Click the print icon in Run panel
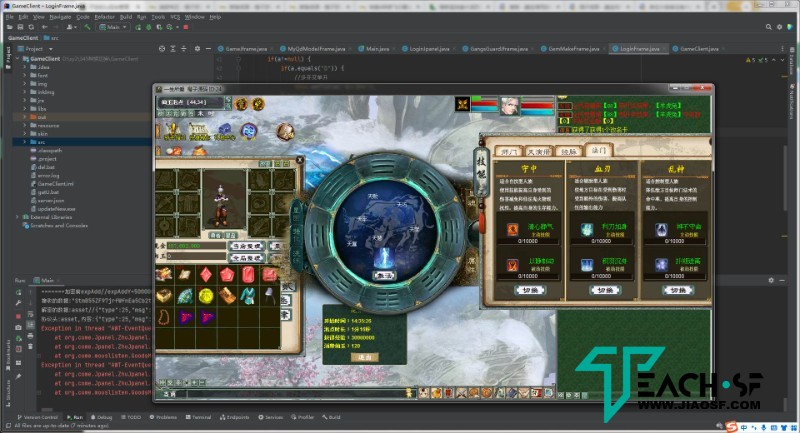The height and width of the screenshot is (433, 800). click(31, 337)
